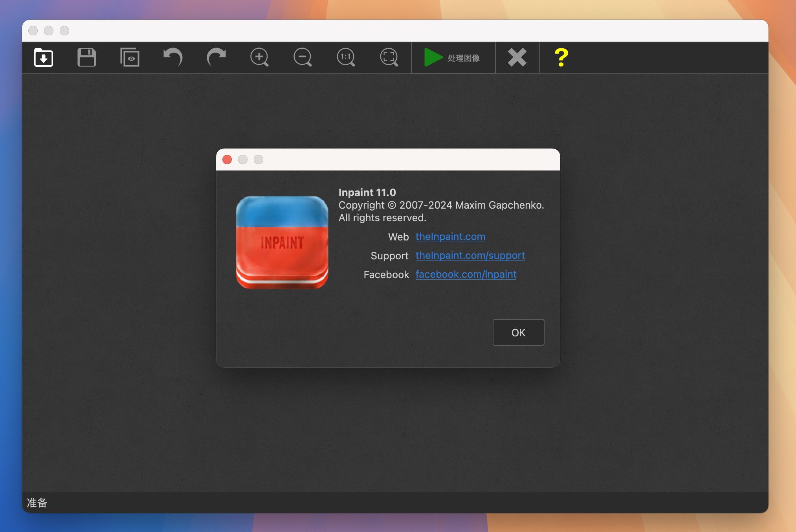796x532 pixels.
Task: Visit the facebook.com/Inpaint link
Action: click(x=466, y=274)
